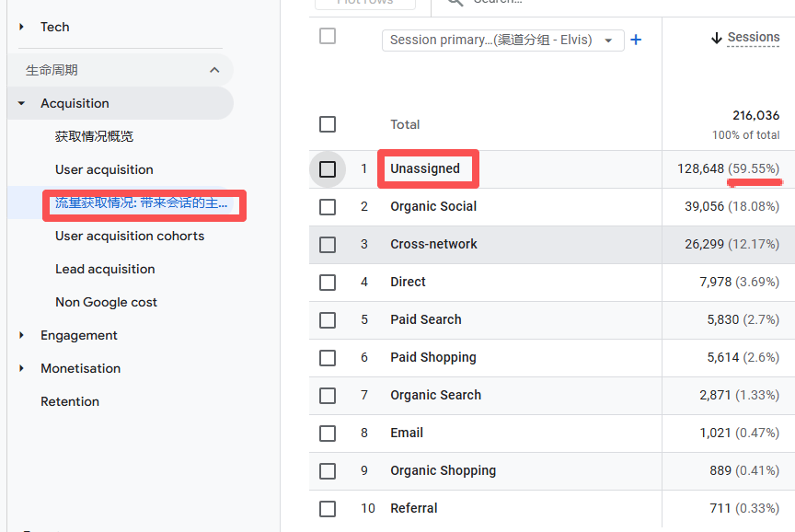The image size is (795, 532).
Task: Open 获取情况概览 overview report
Action: point(94,136)
